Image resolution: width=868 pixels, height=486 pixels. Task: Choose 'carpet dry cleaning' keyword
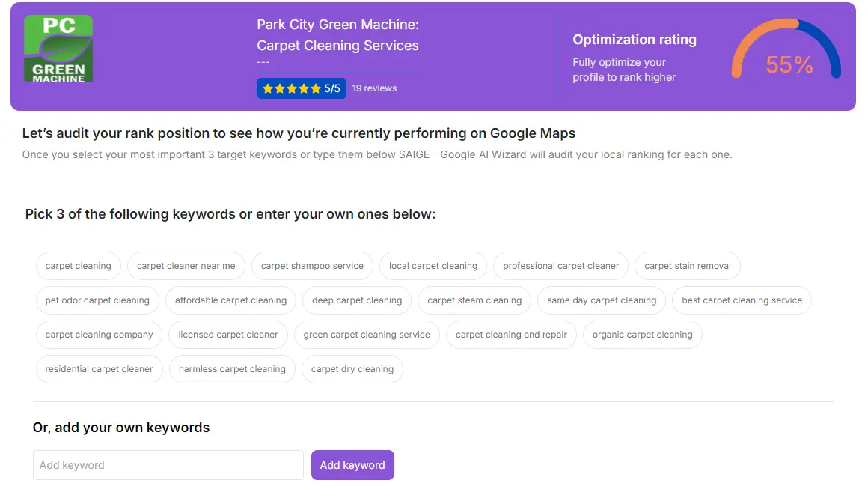(x=352, y=369)
